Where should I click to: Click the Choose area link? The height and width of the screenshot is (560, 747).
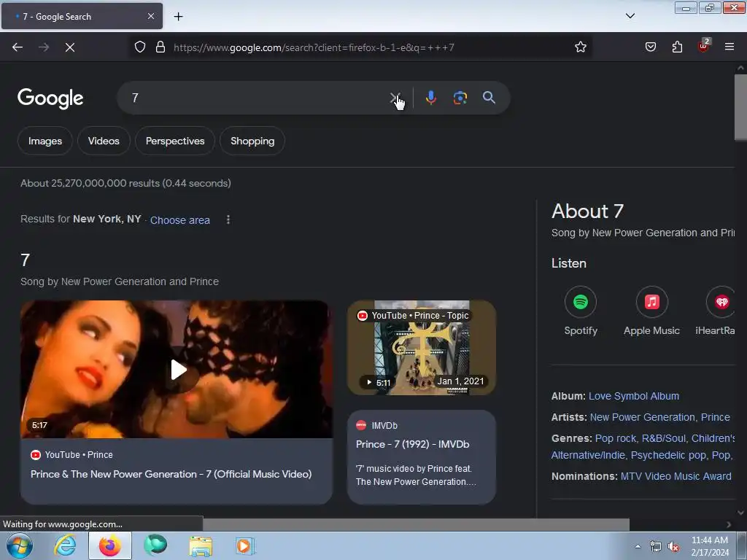pos(180,220)
